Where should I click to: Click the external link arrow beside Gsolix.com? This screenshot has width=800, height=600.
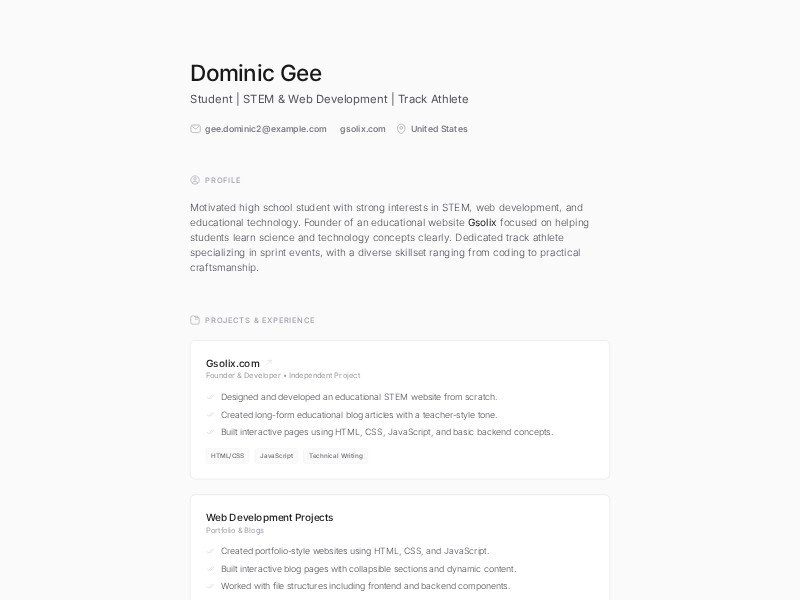coord(269,363)
